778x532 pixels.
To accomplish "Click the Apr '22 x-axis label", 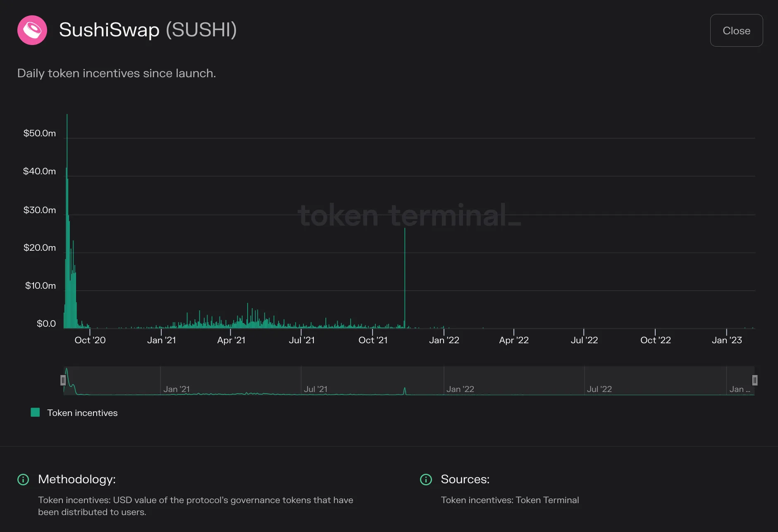I will pos(514,340).
